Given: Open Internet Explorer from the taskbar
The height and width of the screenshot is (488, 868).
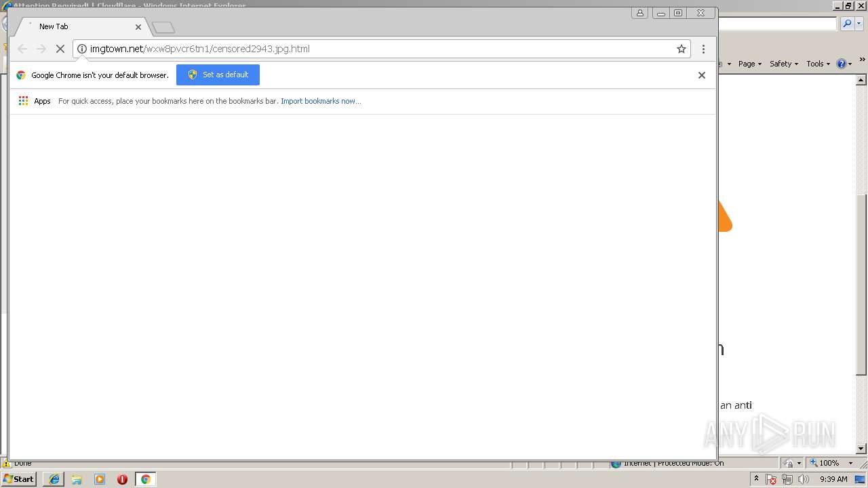Looking at the screenshot, I should tap(54, 479).
